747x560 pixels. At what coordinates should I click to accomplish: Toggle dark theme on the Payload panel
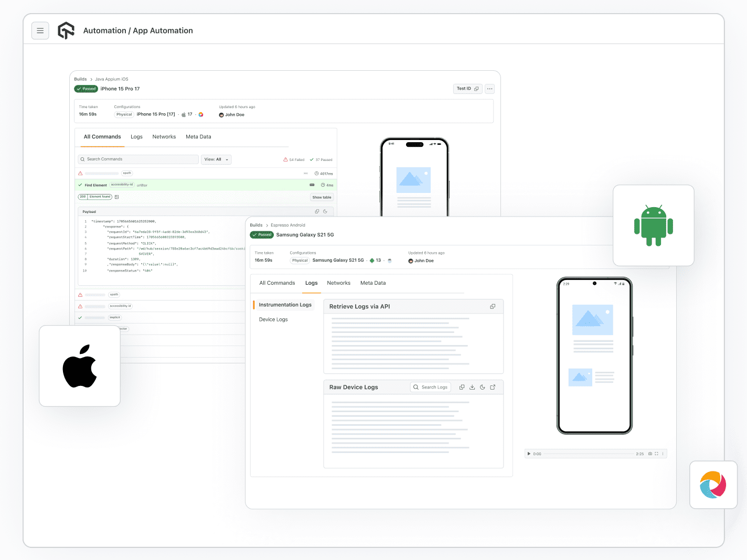pos(325,211)
